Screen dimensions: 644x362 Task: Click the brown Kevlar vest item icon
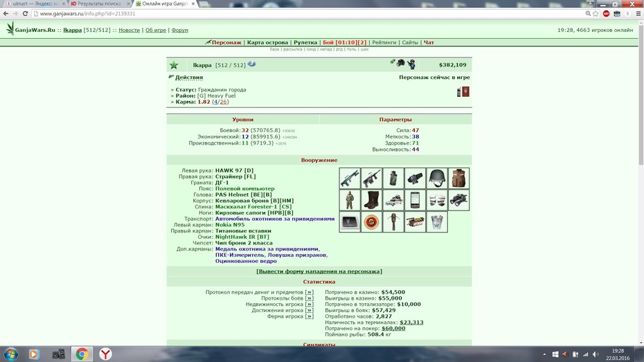click(458, 178)
